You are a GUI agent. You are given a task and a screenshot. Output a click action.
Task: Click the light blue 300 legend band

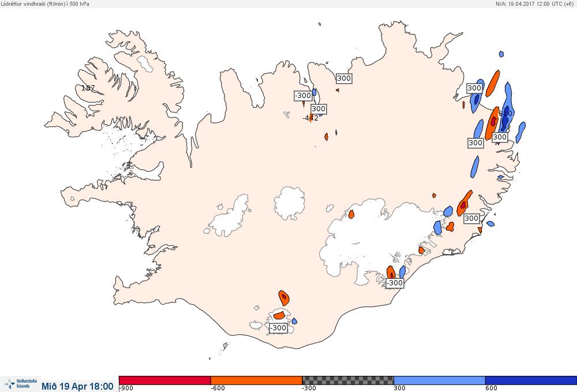[x=439, y=380]
